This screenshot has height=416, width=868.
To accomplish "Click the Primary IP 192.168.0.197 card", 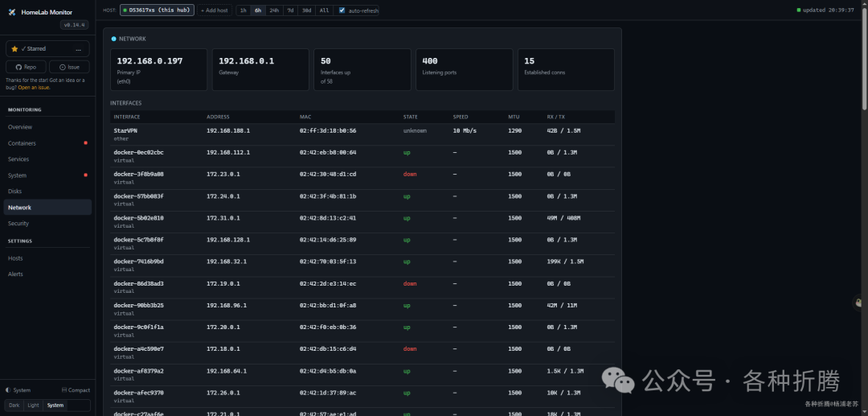I will pyautogui.click(x=159, y=69).
